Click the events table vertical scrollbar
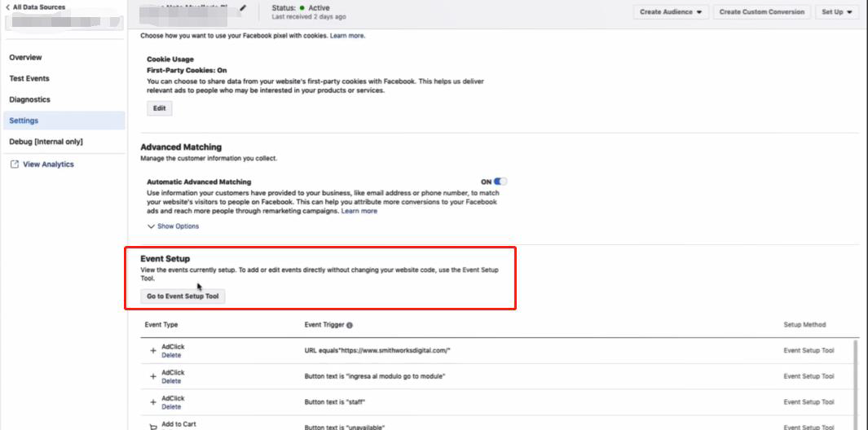Image resolution: width=868 pixels, height=430 pixels. pos(857,384)
